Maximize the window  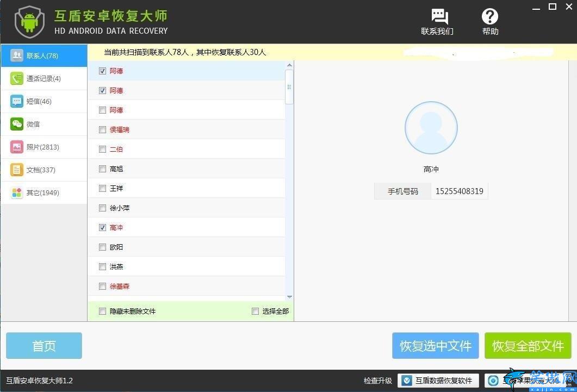pyautogui.click(x=553, y=7)
